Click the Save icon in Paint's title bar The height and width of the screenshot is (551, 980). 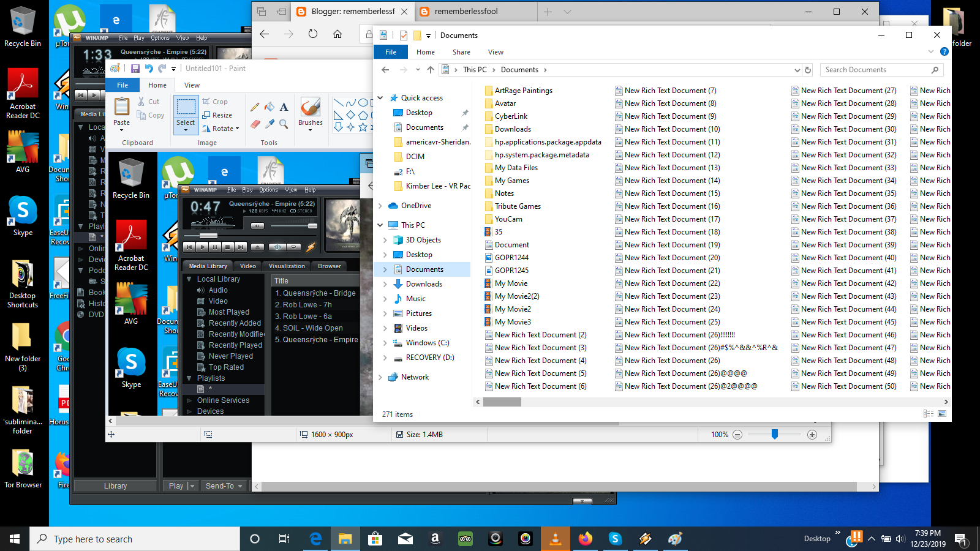click(135, 69)
